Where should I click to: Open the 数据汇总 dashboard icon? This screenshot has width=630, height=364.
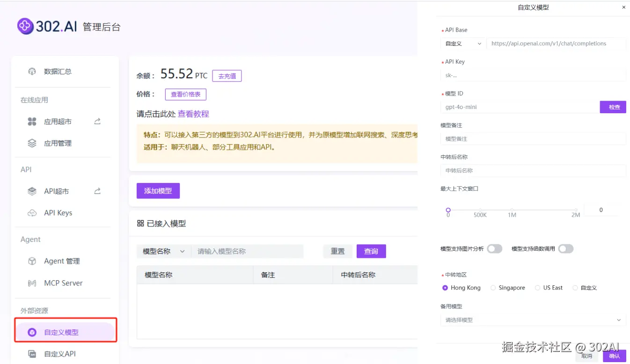pyautogui.click(x=31, y=71)
